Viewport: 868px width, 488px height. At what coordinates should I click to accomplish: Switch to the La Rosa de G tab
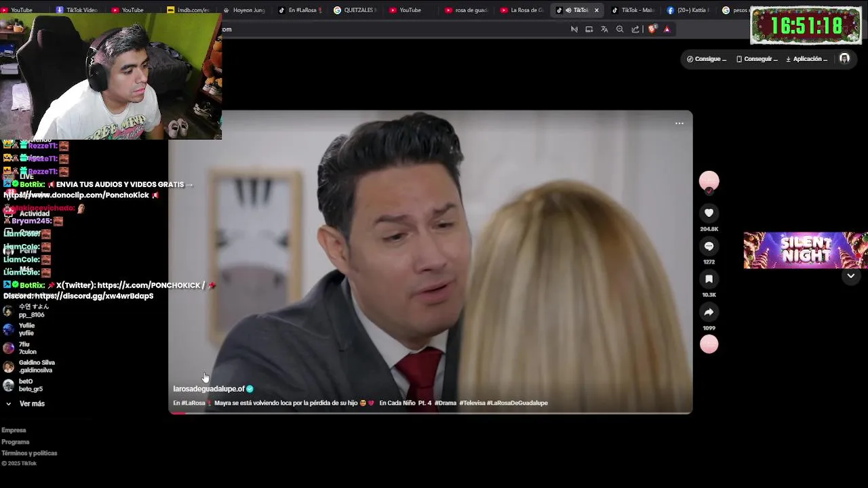point(521,10)
